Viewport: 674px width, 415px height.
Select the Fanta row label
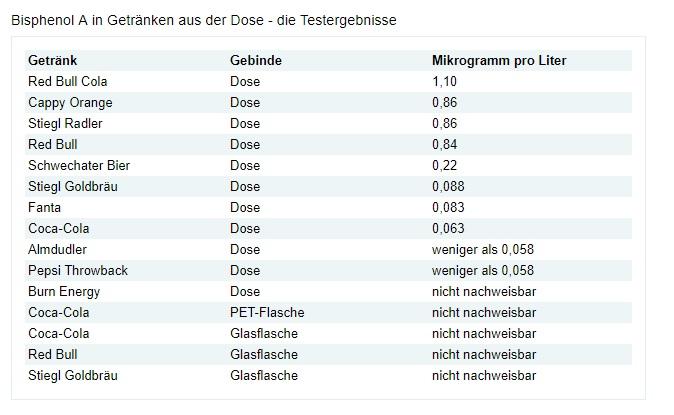point(44,208)
